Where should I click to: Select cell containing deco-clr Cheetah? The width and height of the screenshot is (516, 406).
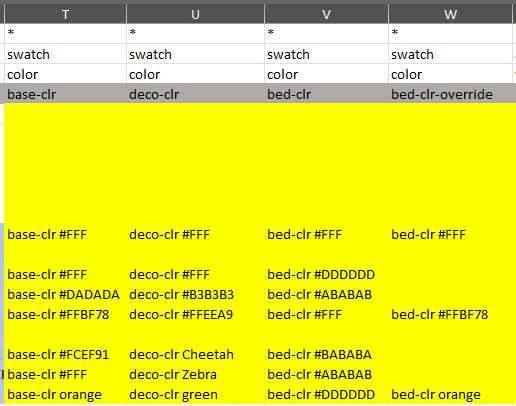click(x=195, y=354)
